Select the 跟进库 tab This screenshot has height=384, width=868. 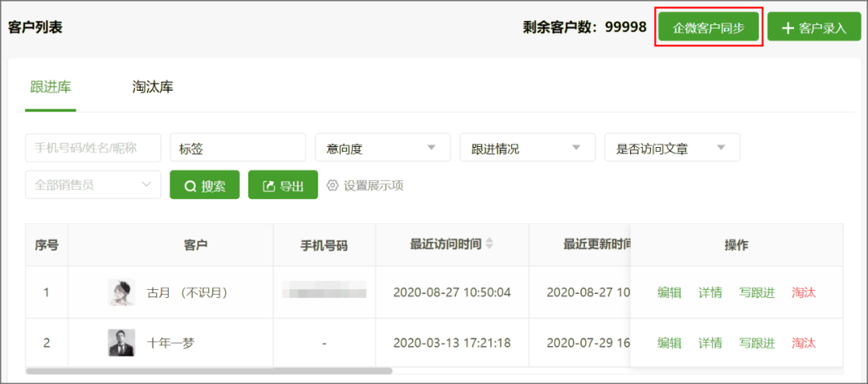[x=51, y=88]
